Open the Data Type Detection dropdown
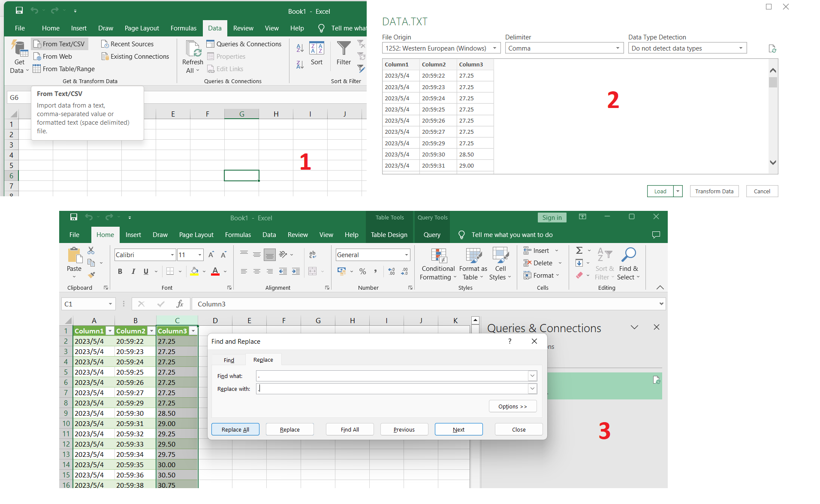Screen dimensions: 820x504 [741, 48]
